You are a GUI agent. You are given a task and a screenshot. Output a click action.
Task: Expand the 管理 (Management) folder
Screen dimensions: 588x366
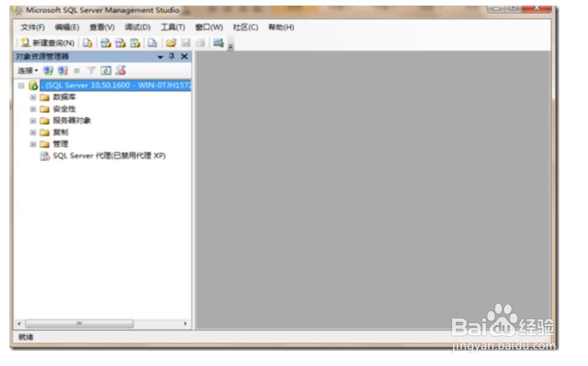click(x=33, y=145)
